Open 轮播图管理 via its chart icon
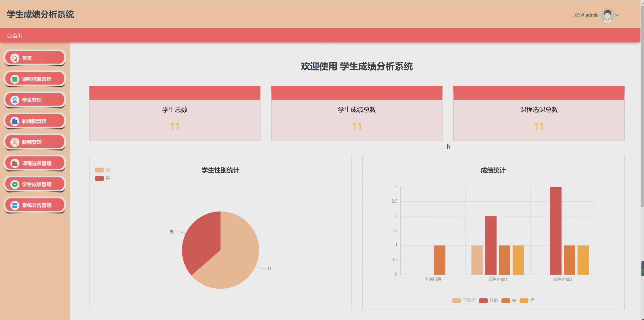Image resolution: width=644 pixels, height=320 pixels. [15, 121]
